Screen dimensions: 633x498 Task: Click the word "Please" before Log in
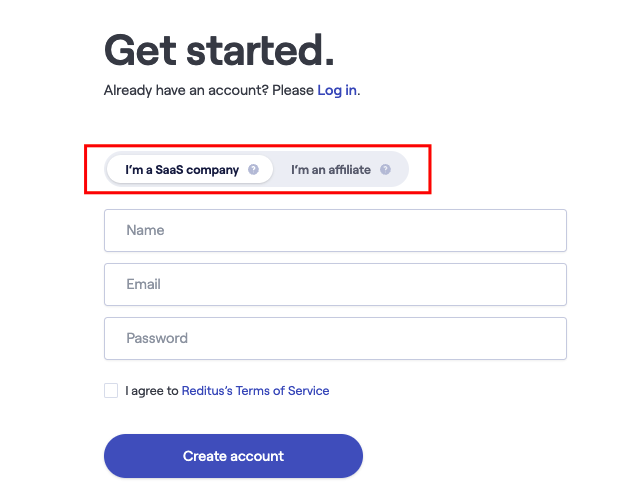point(293,90)
